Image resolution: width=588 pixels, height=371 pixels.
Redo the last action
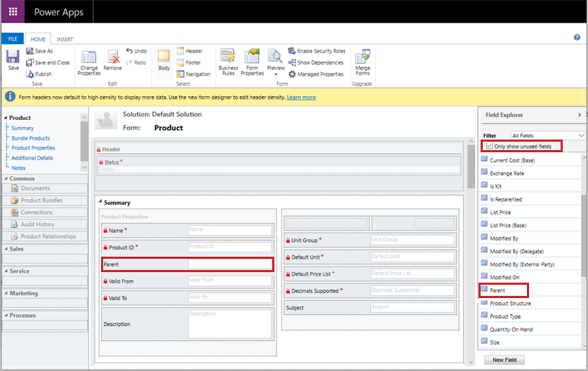[x=137, y=62]
